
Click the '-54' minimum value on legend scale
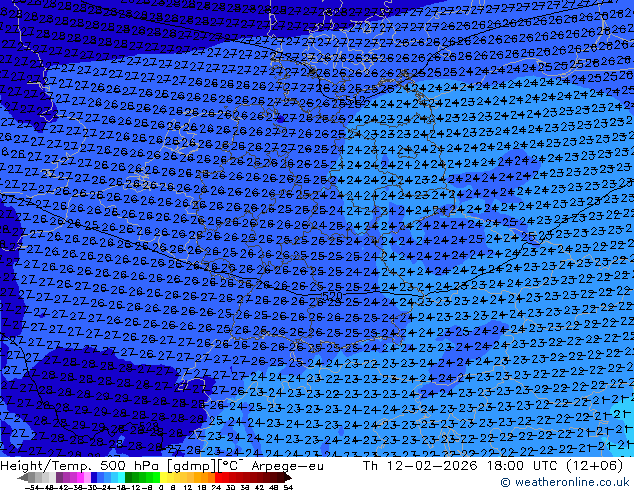coord(32,487)
